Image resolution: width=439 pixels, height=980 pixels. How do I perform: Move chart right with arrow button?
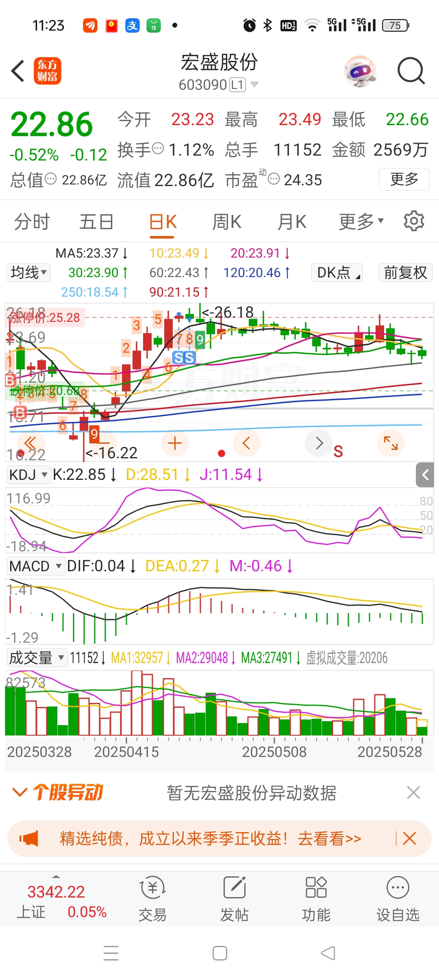point(319,443)
